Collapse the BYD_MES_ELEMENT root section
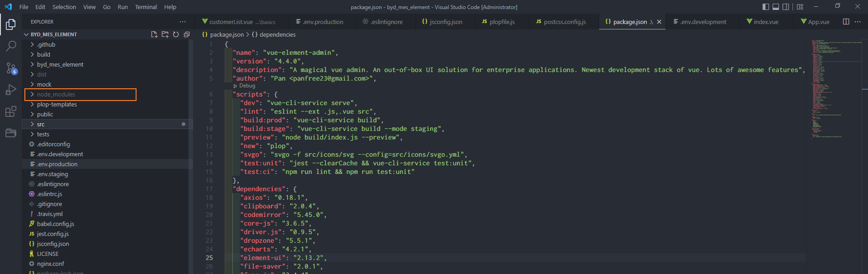This screenshot has height=274, width=868. (53, 34)
